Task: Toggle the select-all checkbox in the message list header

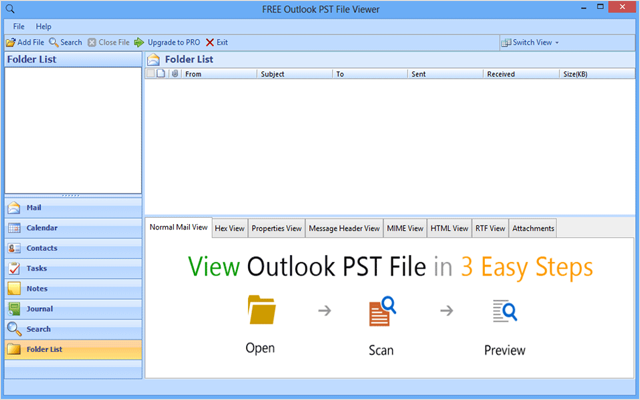Action: pos(151,73)
